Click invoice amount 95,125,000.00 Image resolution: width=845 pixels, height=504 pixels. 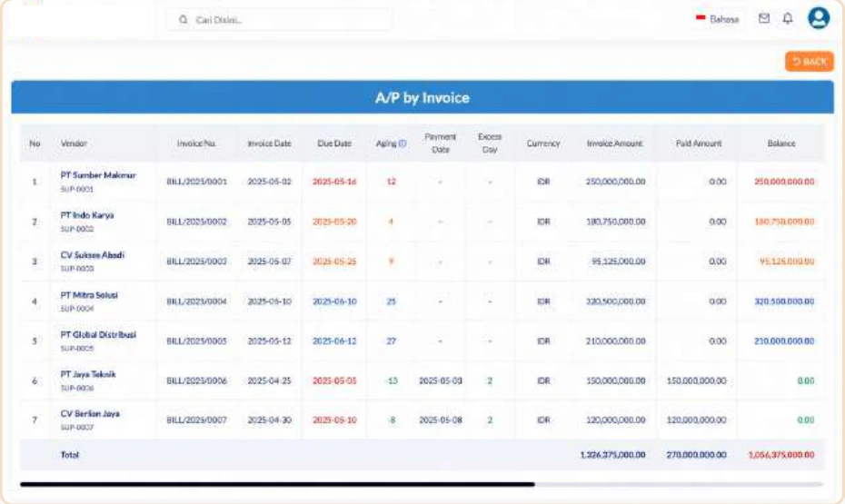[618, 262]
